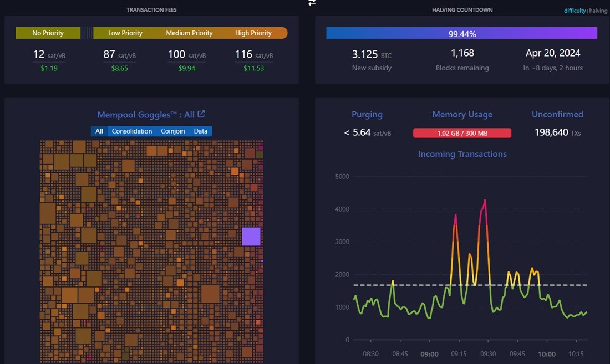The image size is (610, 364).
Task: Click the red Memory Usage bar
Action: (462, 133)
